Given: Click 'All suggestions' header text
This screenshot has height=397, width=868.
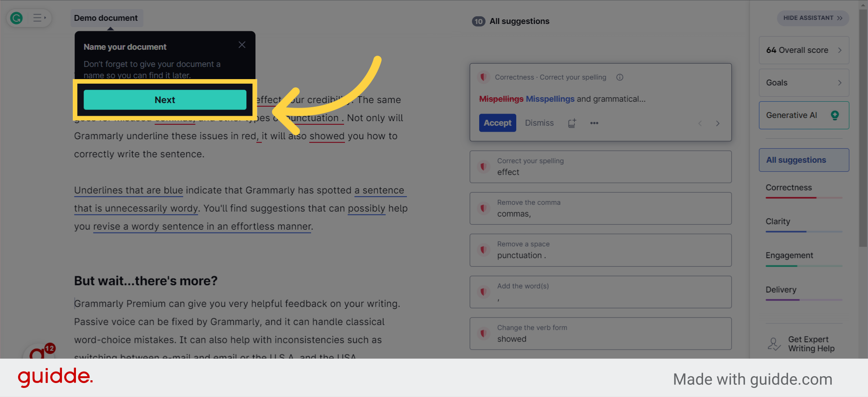Looking at the screenshot, I should pos(519,21).
